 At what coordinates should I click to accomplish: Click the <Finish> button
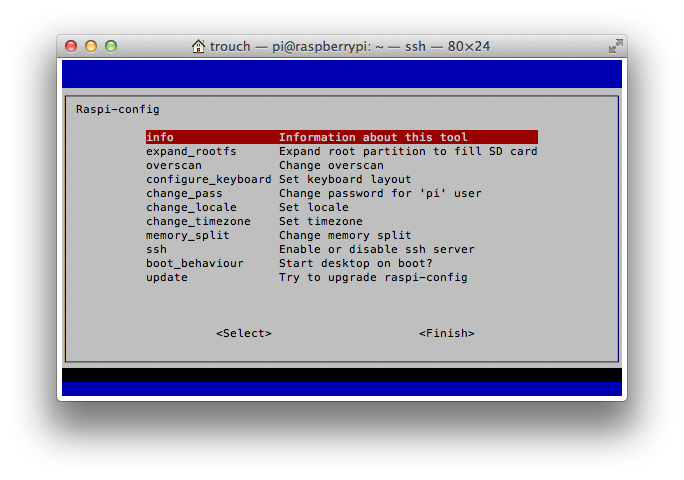click(447, 333)
